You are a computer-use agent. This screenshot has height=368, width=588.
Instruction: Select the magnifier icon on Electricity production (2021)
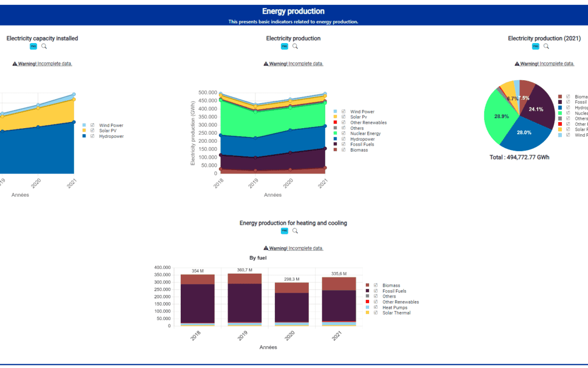click(x=546, y=46)
